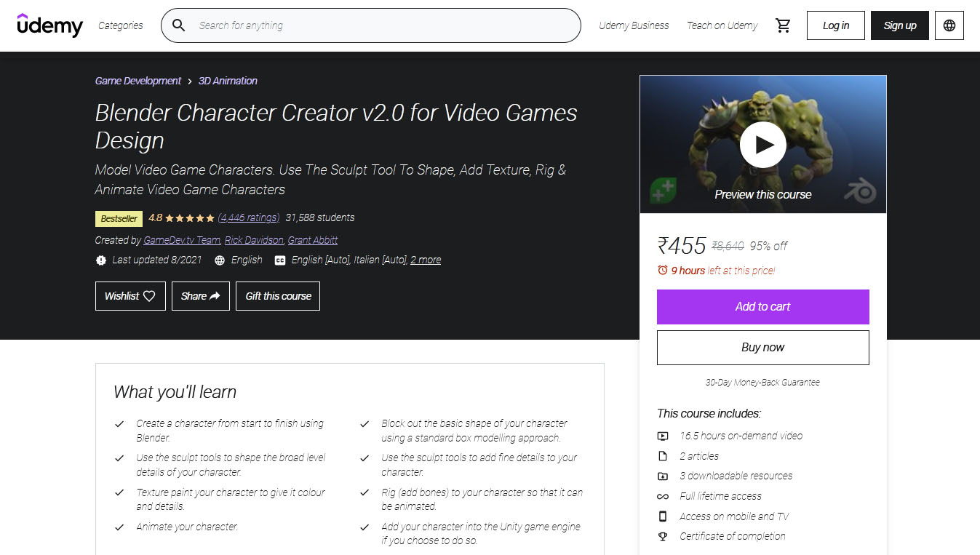Click the breadcrumb chevron separator

pos(190,81)
